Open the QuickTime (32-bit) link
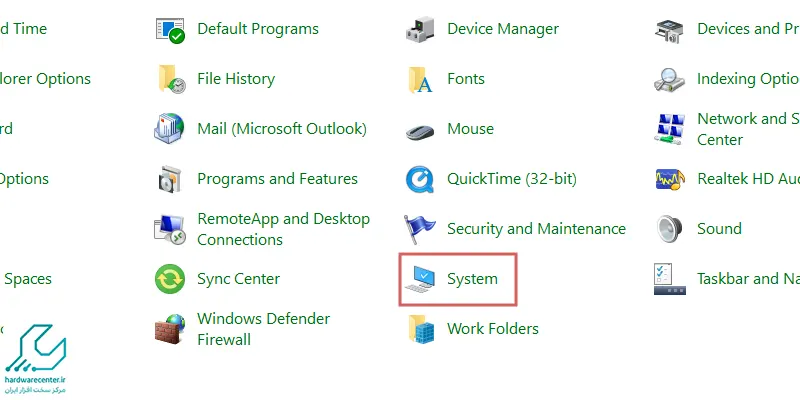 [x=512, y=179]
